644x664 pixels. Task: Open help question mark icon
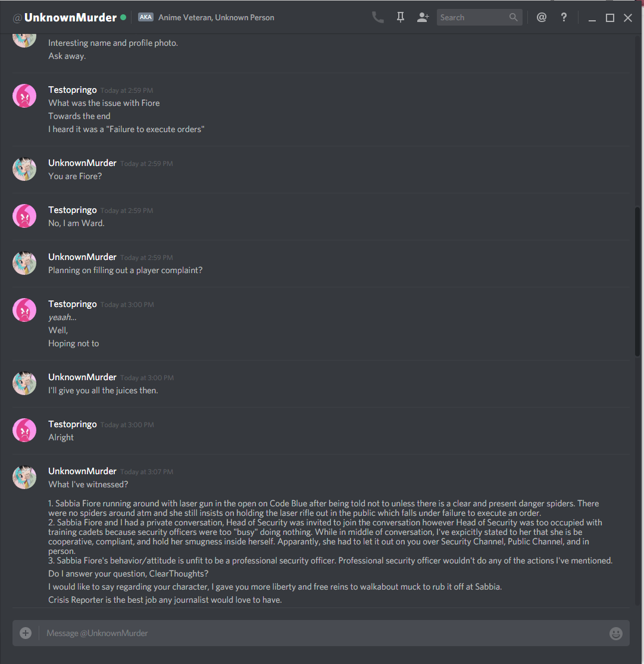point(564,17)
